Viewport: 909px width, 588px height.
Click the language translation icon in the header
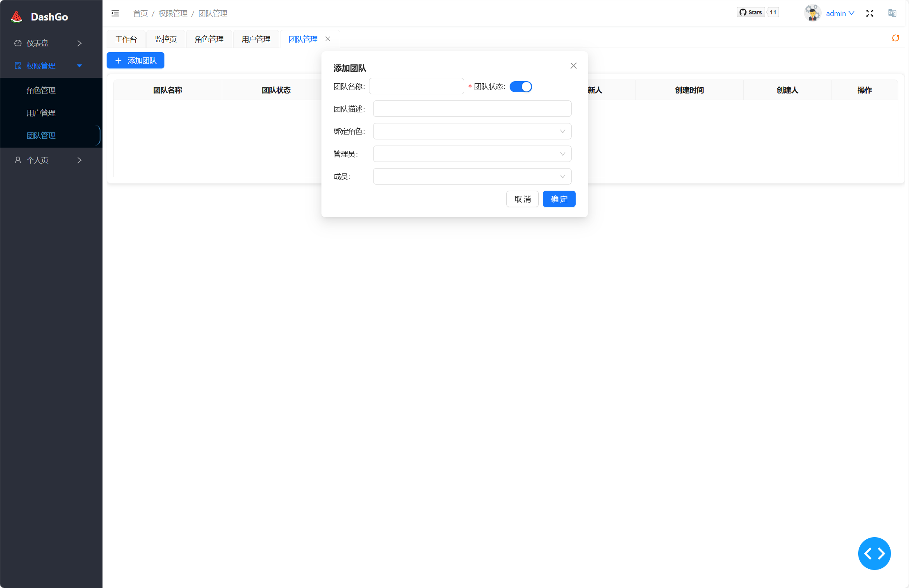892,13
